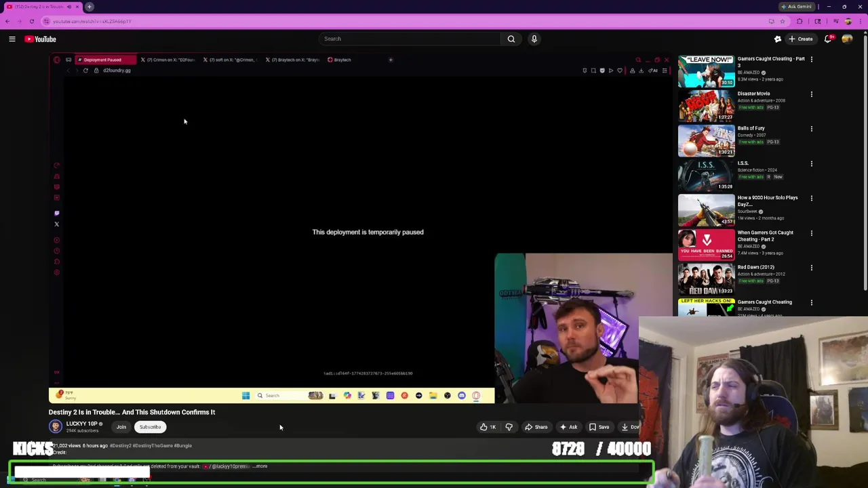Focus the YouTube search field
Screen dimensions: 868x488
(x=410, y=39)
